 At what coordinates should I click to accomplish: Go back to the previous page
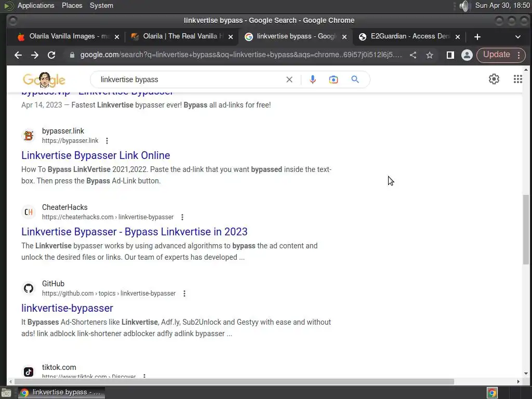18,55
